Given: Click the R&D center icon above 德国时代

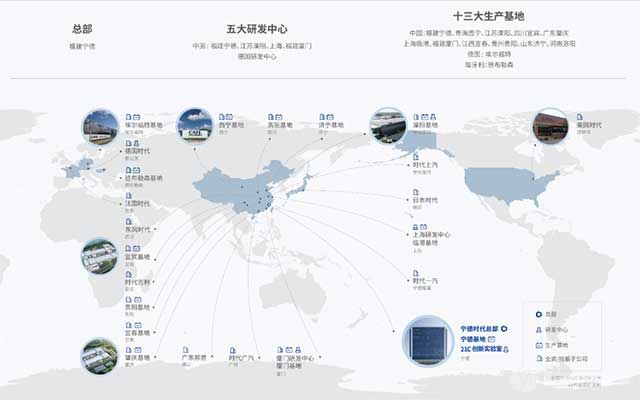Looking at the screenshot, I should 136,143.
